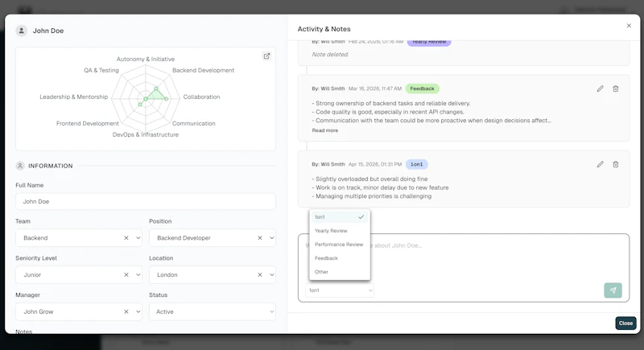The width and height of the screenshot is (644, 350).
Task: Open the Location dropdown arrow
Action: coord(271,275)
